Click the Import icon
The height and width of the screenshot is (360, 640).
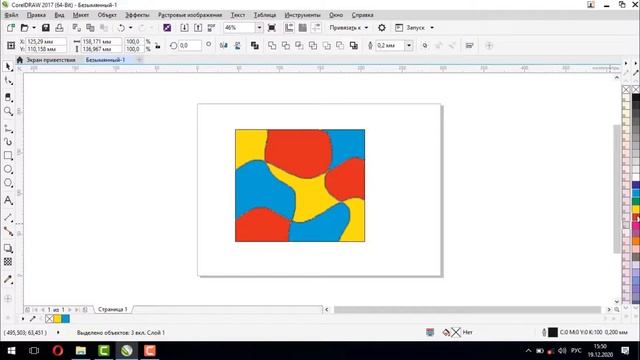point(184,28)
